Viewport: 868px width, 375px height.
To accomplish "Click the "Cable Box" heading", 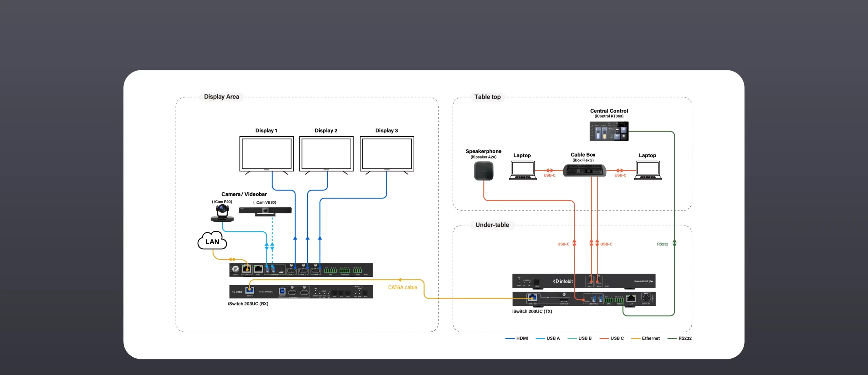I will [x=583, y=154].
